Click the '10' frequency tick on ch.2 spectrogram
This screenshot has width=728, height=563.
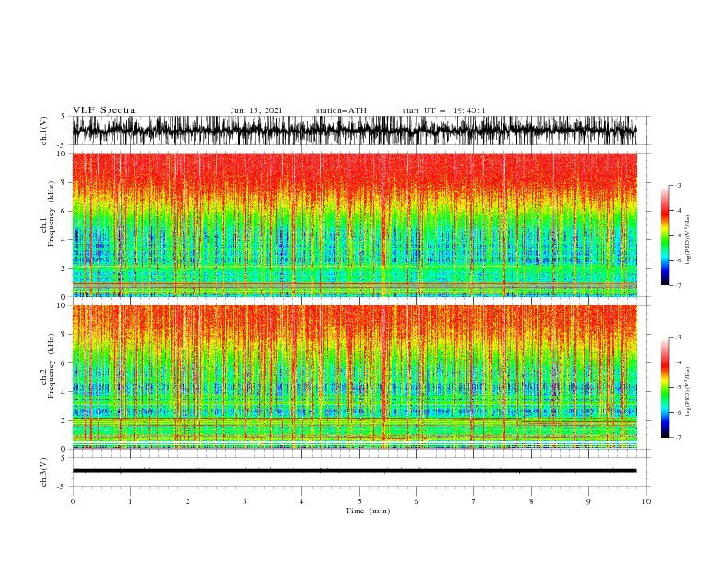(63, 305)
